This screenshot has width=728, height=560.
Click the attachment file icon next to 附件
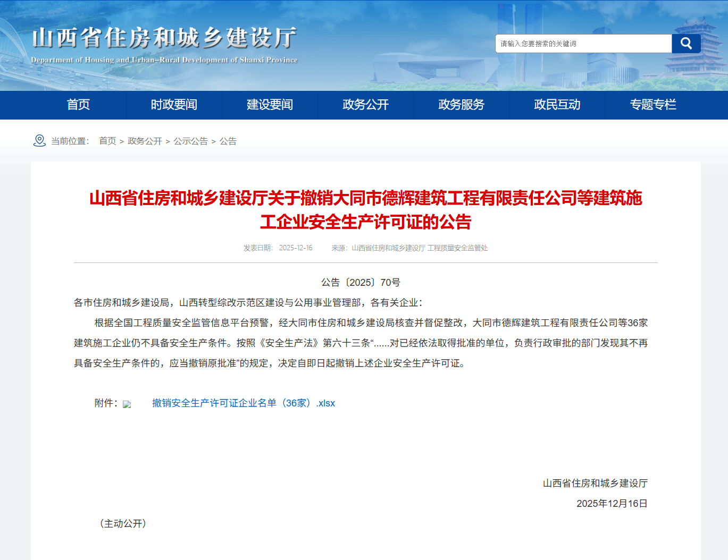tap(127, 404)
